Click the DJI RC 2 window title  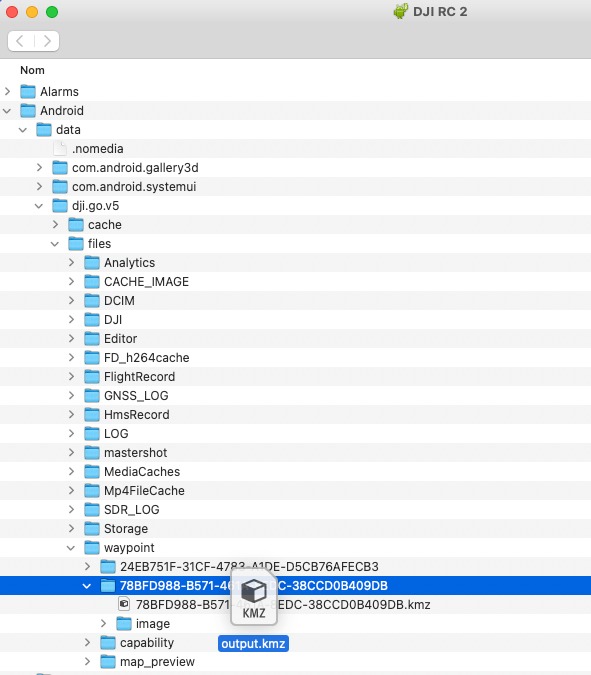point(440,12)
